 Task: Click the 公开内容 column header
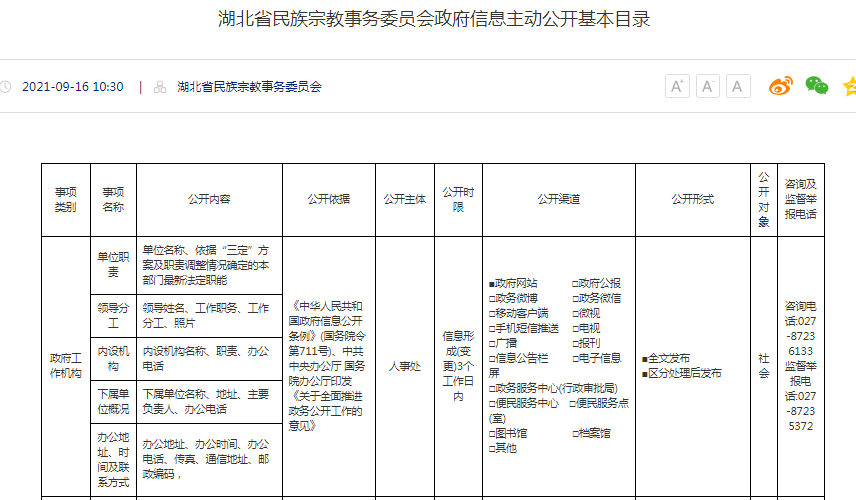click(209, 199)
